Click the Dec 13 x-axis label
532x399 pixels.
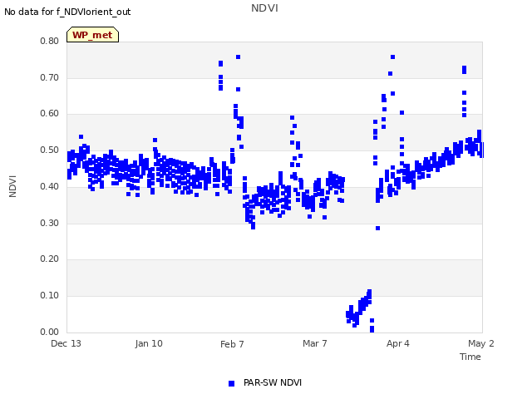(x=66, y=343)
